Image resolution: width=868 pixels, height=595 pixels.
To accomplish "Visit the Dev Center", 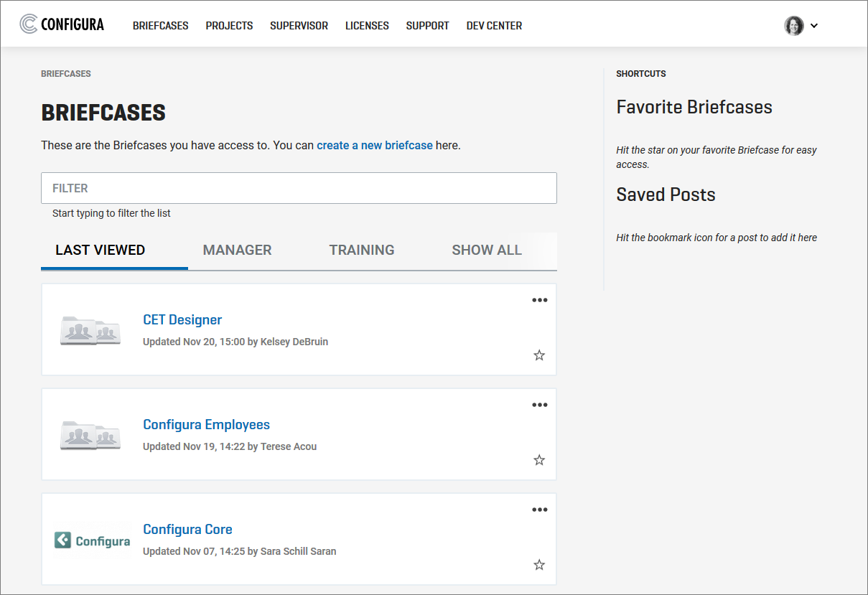I will click(494, 26).
